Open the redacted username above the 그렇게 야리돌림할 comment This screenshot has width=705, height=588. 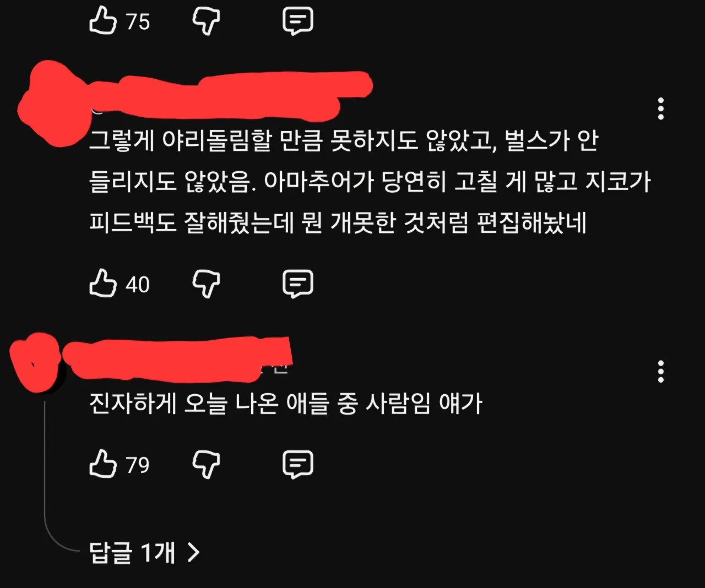(x=231, y=96)
